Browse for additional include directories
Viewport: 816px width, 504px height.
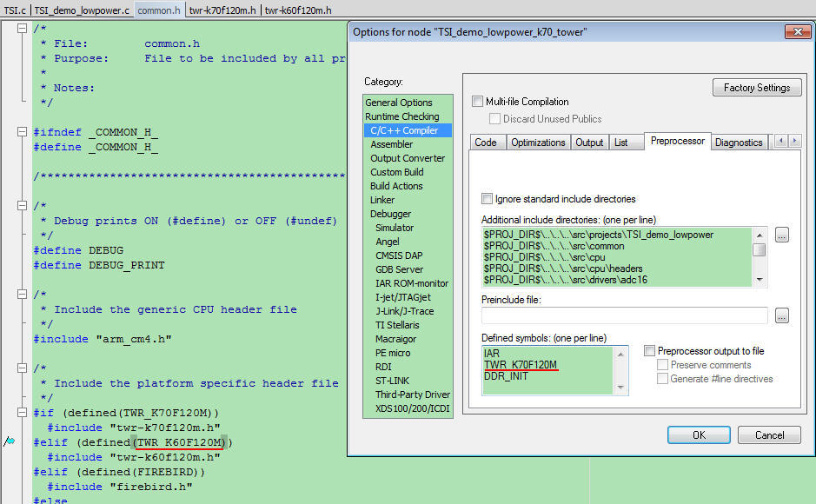coord(781,235)
